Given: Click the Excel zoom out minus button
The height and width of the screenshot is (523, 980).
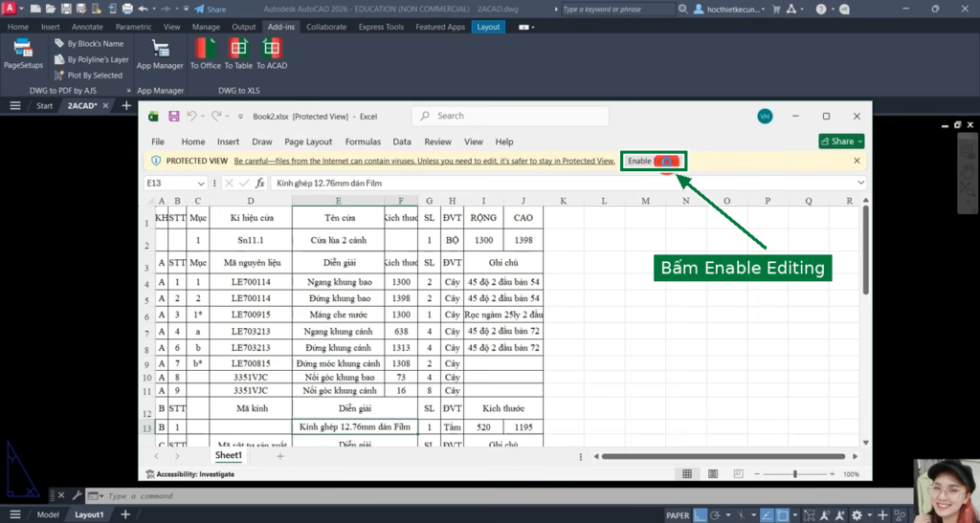Looking at the screenshot, I should pyautogui.click(x=757, y=474).
